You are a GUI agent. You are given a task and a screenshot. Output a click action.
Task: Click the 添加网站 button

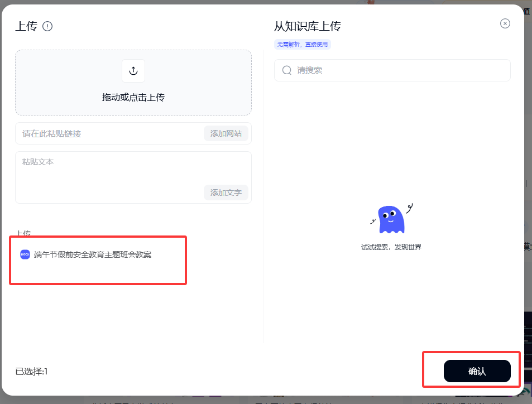(x=226, y=133)
